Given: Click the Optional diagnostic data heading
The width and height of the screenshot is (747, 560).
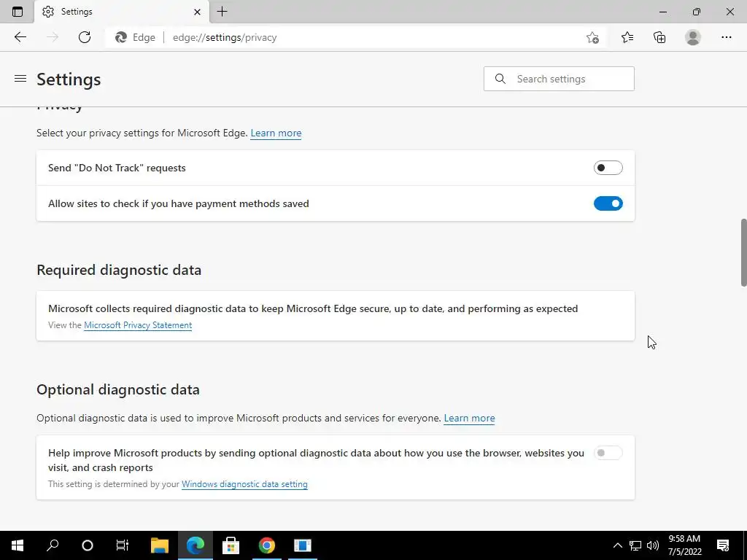Looking at the screenshot, I should pos(118,389).
